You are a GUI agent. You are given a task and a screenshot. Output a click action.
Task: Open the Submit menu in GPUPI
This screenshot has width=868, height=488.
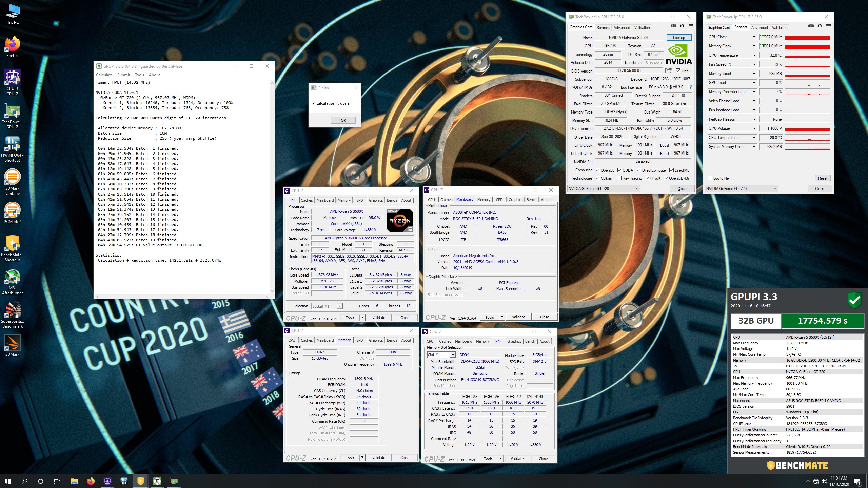[x=123, y=75]
